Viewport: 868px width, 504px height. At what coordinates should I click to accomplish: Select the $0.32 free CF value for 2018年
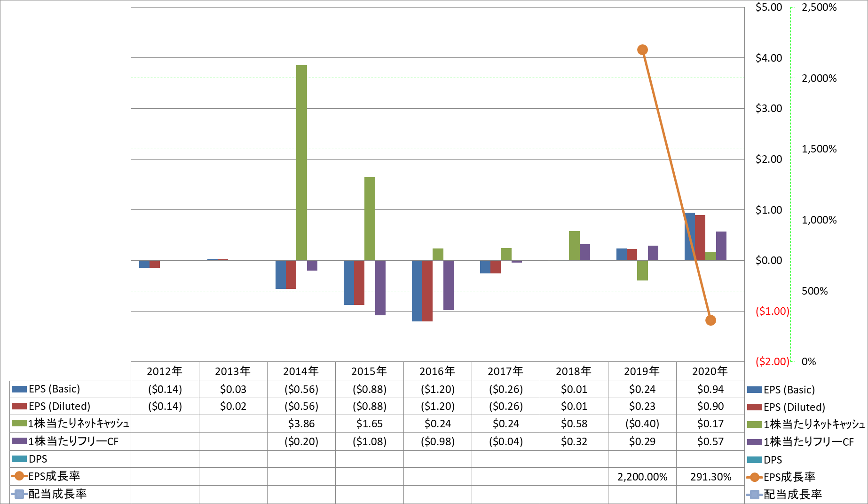[574, 442]
